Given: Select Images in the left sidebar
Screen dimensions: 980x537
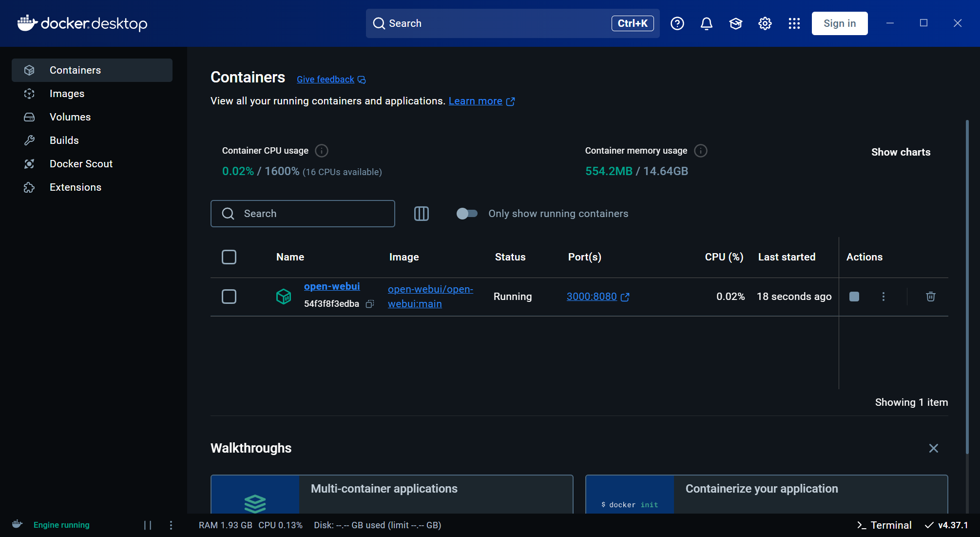Looking at the screenshot, I should coord(67,93).
